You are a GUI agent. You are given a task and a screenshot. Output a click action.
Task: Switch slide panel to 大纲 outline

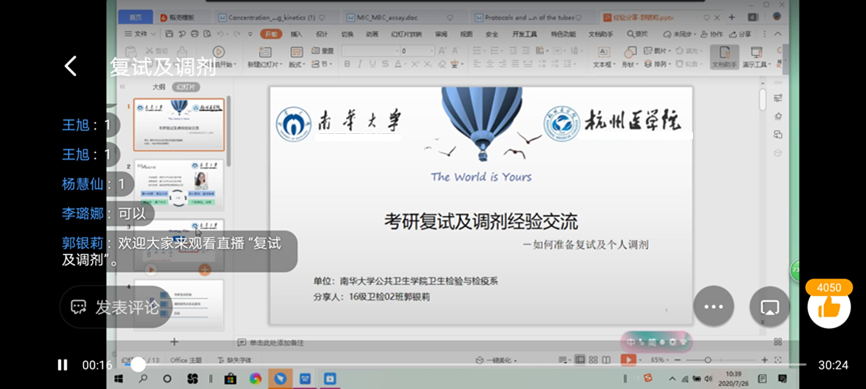coord(159,87)
